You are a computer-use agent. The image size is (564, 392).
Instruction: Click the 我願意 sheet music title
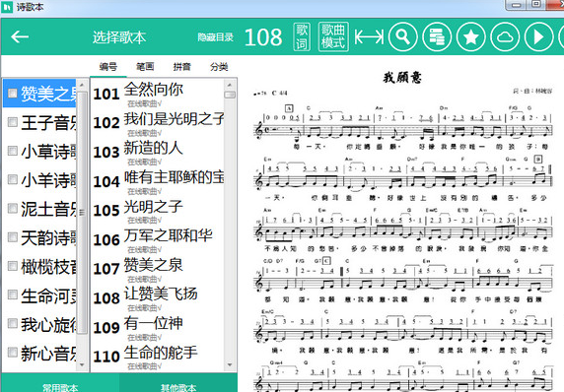(402, 77)
